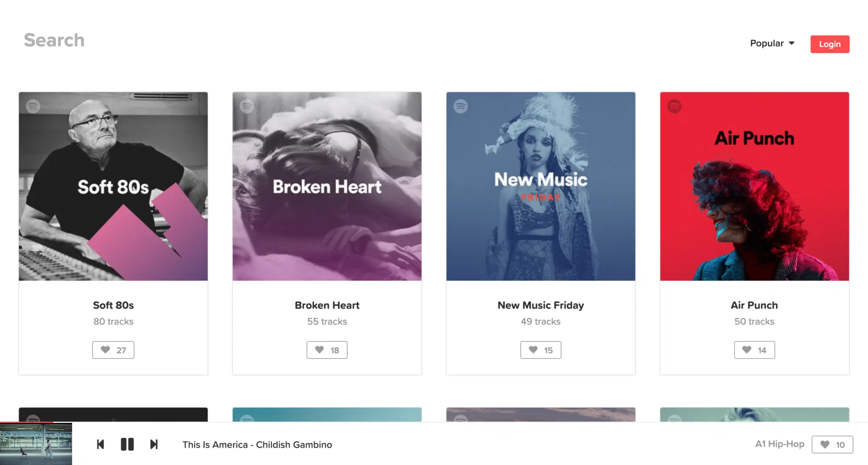The width and height of the screenshot is (868, 465).
Task: Click the Login button
Action: point(829,44)
